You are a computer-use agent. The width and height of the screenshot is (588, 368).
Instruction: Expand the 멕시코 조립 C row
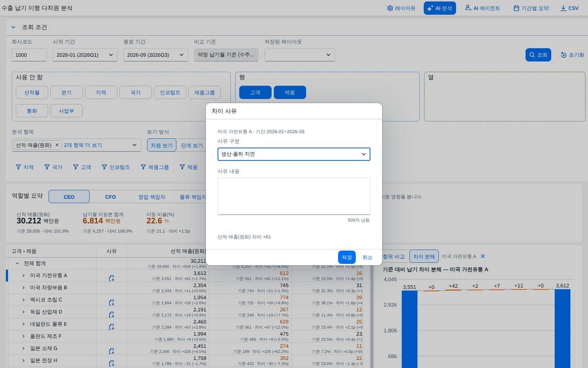(24, 300)
